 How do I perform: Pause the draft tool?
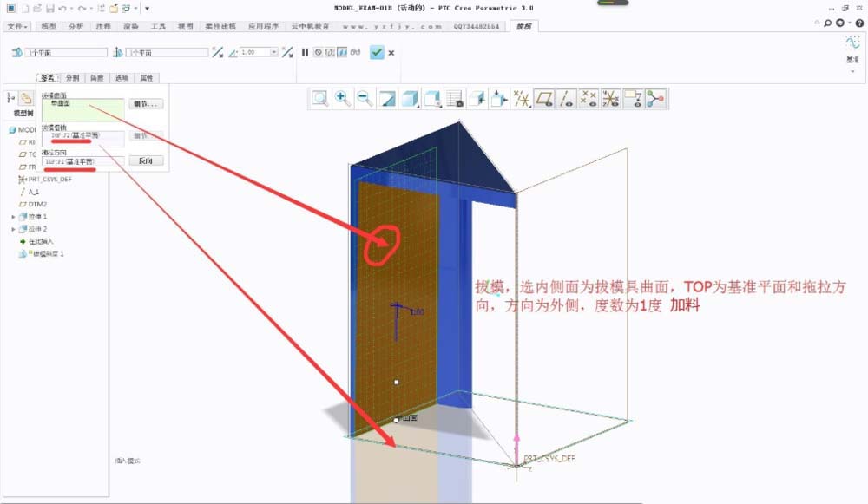click(x=305, y=52)
